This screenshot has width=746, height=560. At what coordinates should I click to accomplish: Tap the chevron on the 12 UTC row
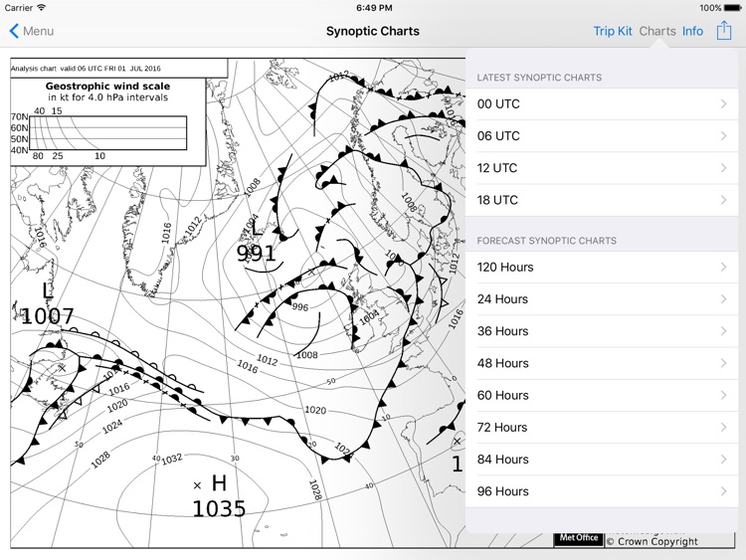pyautogui.click(x=724, y=168)
